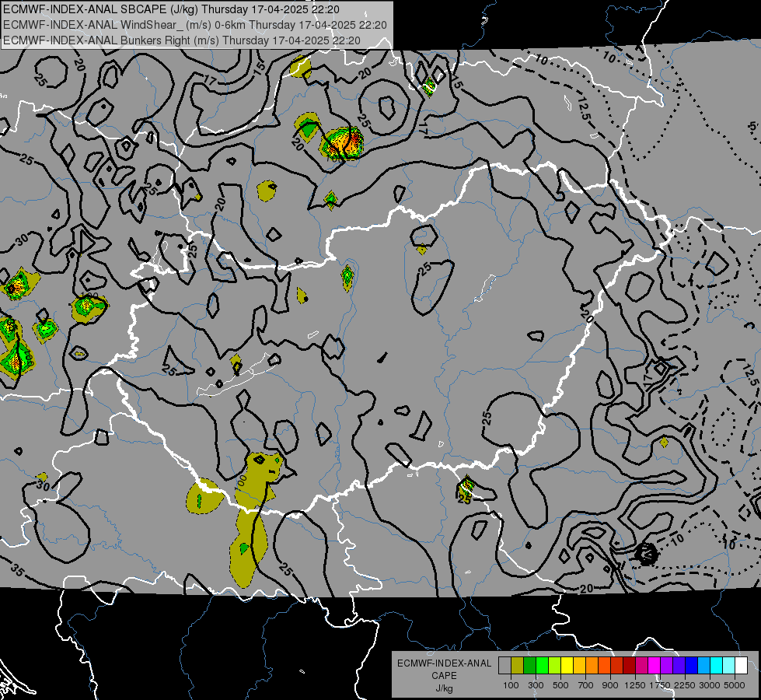Click the WindShear_ 0-6km title line

[x=194, y=25]
